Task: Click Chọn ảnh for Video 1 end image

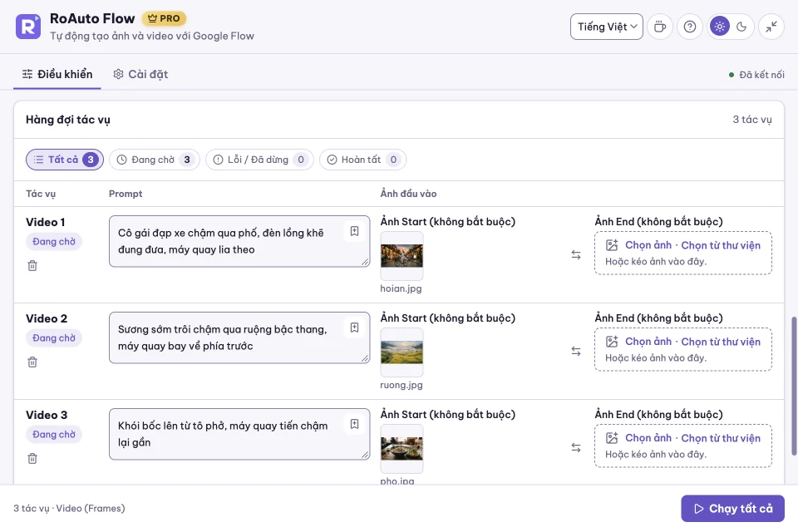Action: tap(648, 245)
